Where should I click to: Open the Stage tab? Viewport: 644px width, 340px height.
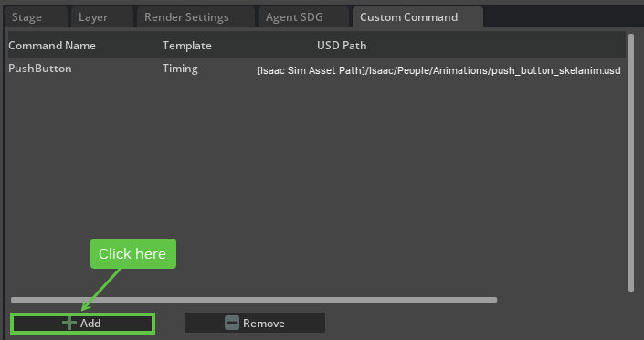click(x=36, y=17)
